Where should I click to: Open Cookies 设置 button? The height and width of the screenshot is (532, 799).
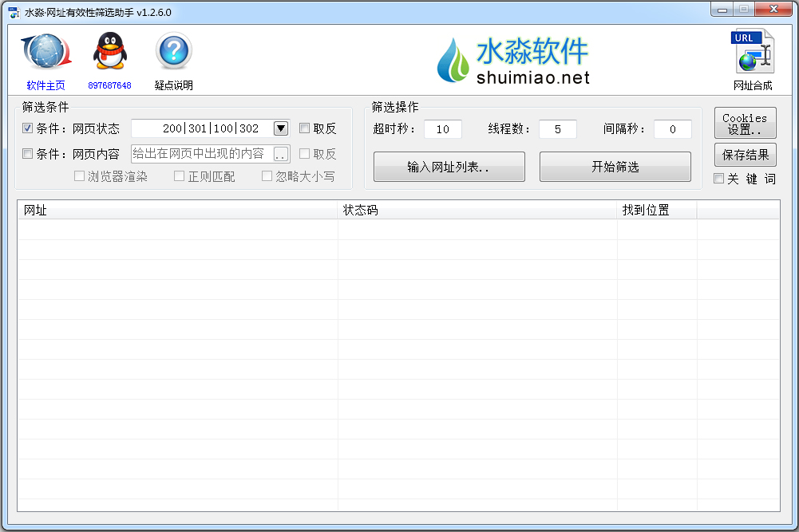745,124
